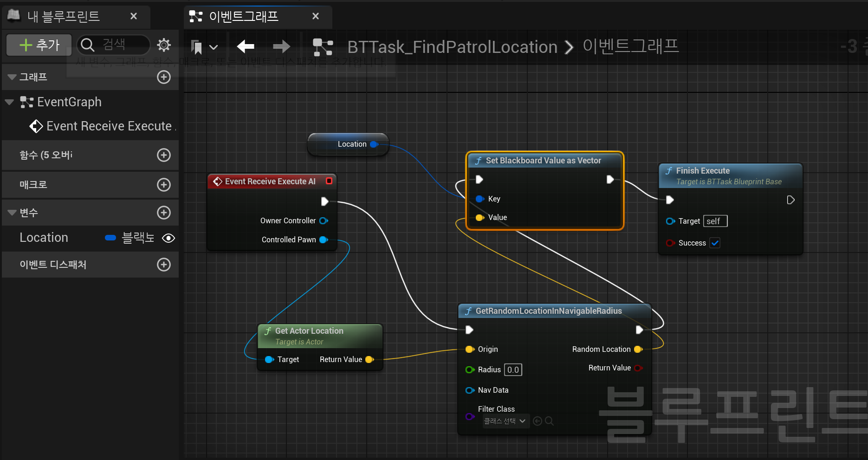Switch to the 이벤트그래프 tab
Image resolution: width=868 pixels, height=460 pixels.
[x=244, y=16]
